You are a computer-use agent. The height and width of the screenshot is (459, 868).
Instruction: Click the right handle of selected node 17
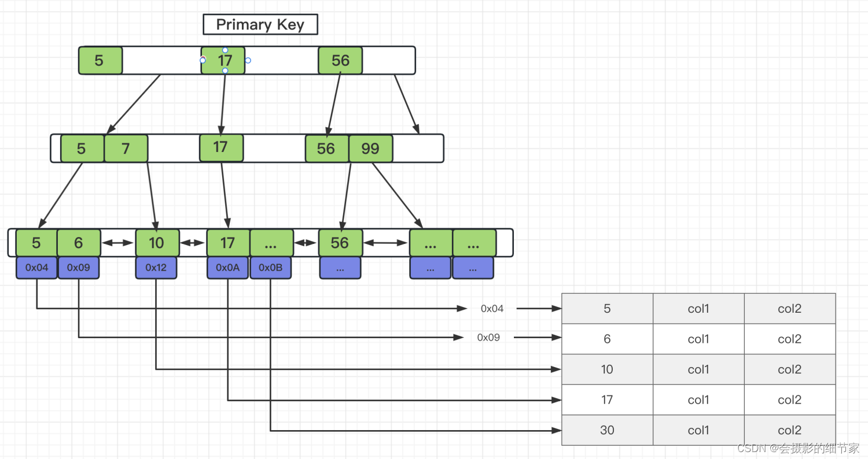tap(248, 60)
